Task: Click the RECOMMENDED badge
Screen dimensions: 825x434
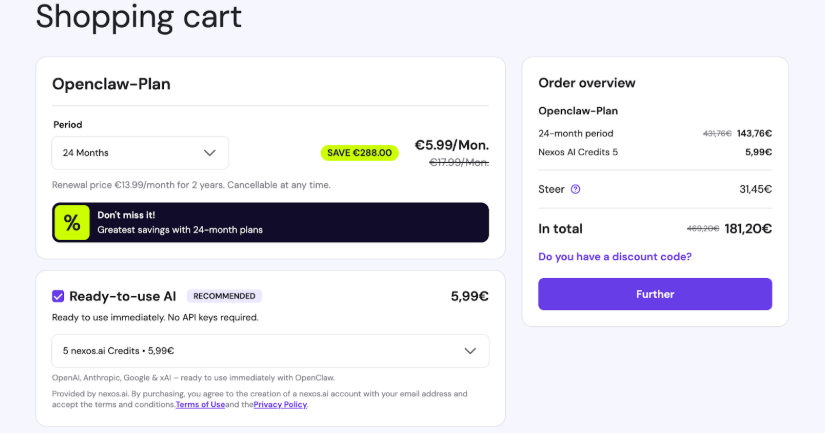Action: coord(224,296)
